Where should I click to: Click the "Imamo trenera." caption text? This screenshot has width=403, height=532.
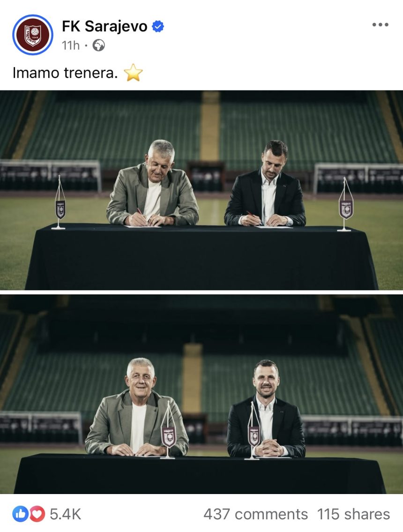click(65, 73)
